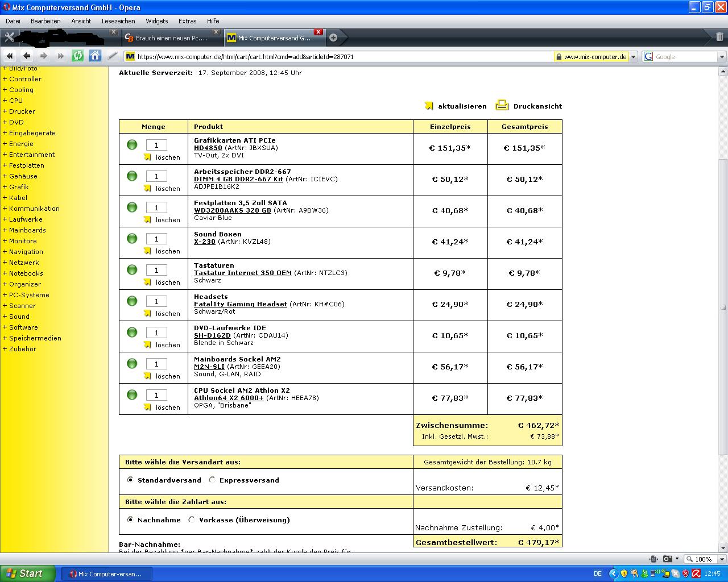Click löschen icon for Tastatur Internet 350 row
Screen dimensions: 728x582
click(x=147, y=282)
